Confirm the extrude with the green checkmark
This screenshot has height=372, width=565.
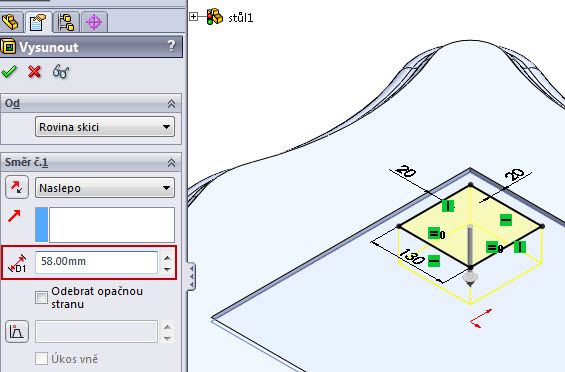point(9,72)
